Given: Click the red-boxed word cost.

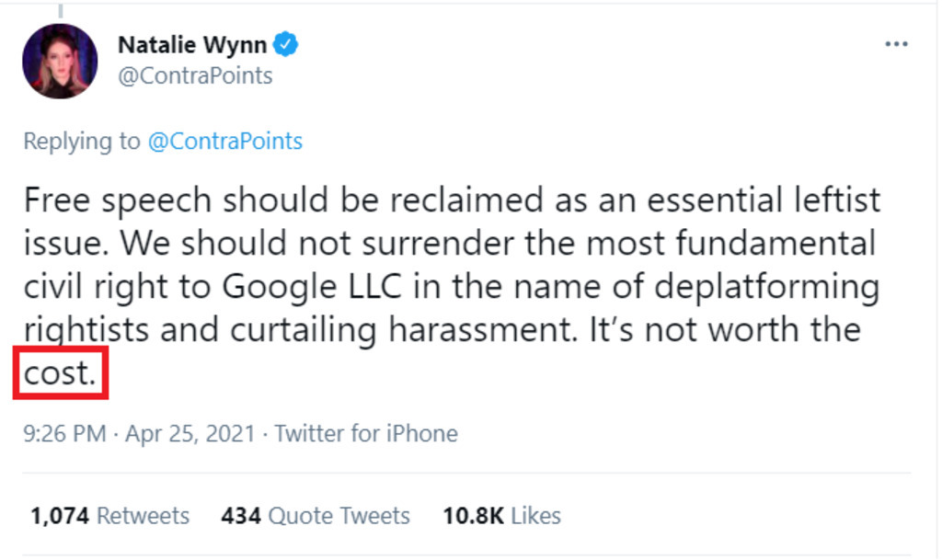Looking at the screenshot, I should point(60,373).
